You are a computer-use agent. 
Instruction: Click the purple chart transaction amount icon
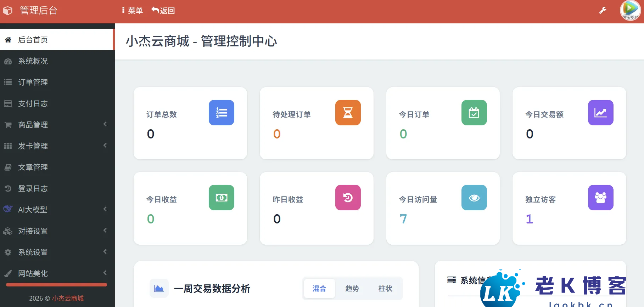pos(600,113)
